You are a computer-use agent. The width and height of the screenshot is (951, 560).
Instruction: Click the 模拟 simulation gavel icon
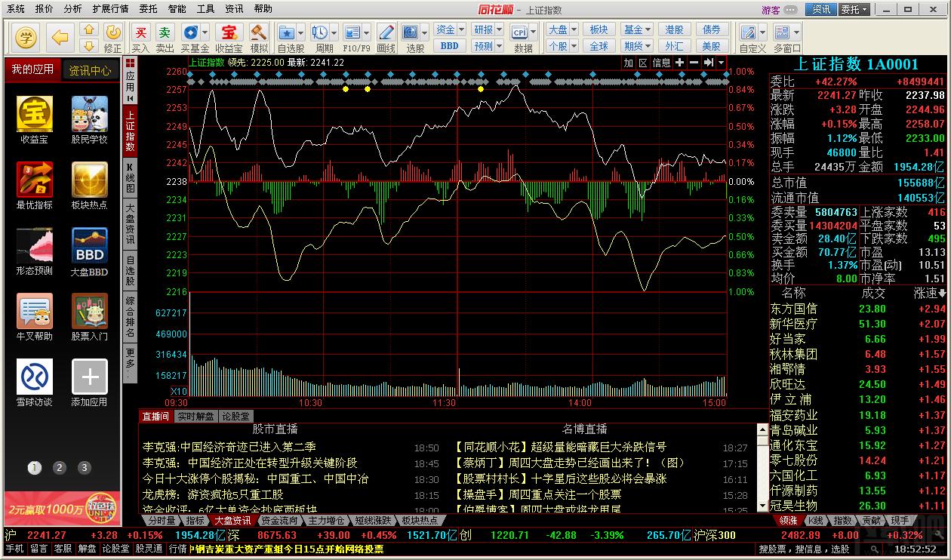(x=258, y=37)
